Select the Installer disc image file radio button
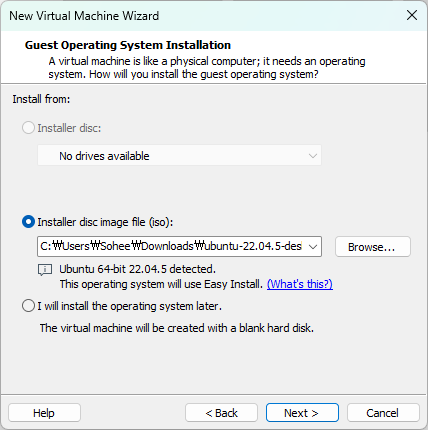 click(28, 222)
